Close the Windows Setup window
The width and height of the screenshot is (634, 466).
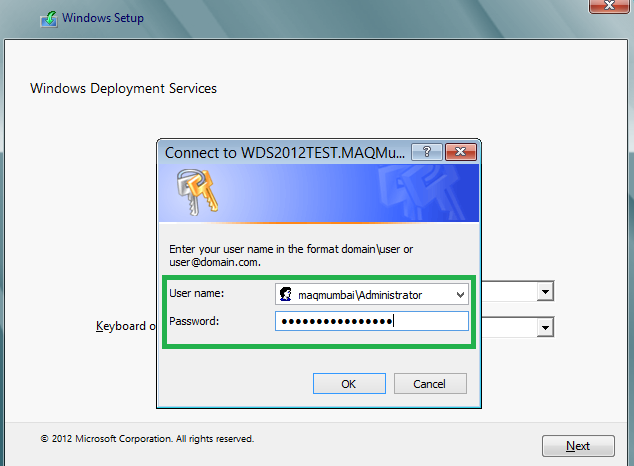point(609,6)
